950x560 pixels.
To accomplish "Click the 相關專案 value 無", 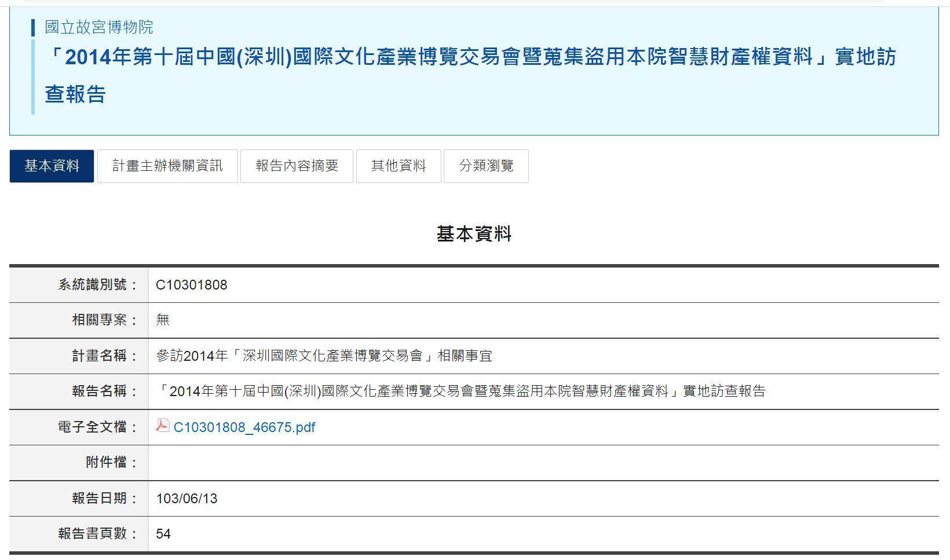I will (163, 320).
